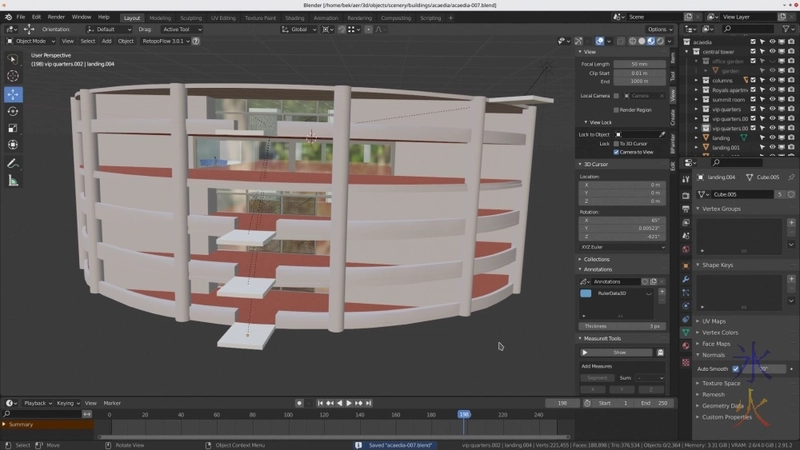Pick the Measure tool
The image size is (800, 450).
13,181
